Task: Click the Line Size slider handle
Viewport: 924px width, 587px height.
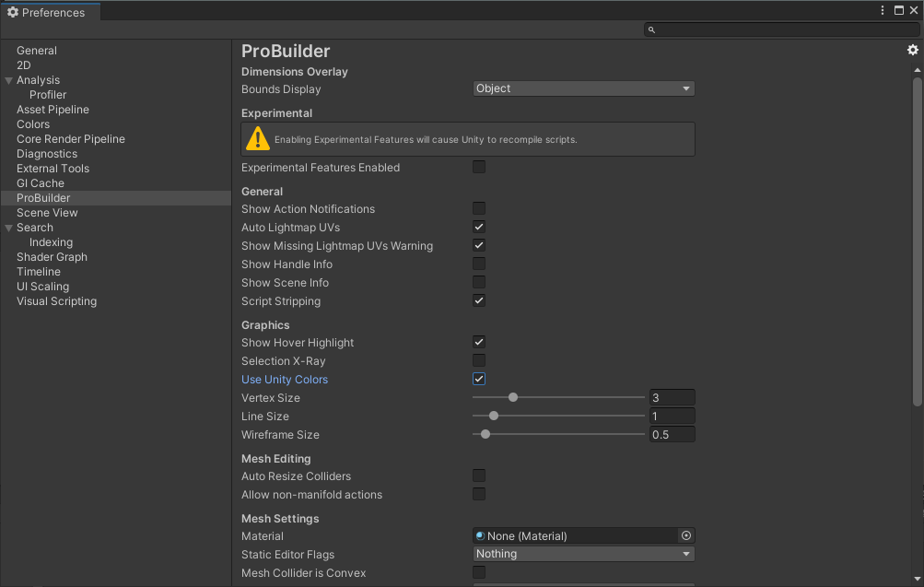Action: 493,416
